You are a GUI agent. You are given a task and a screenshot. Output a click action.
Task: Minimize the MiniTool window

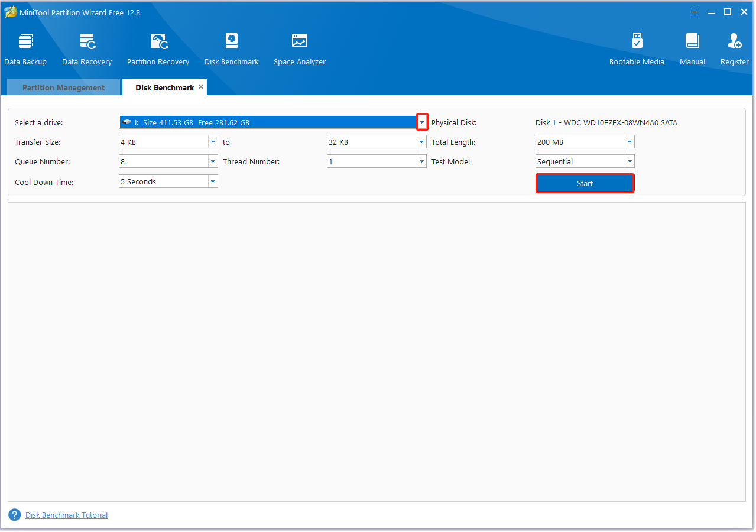(711, 12)
